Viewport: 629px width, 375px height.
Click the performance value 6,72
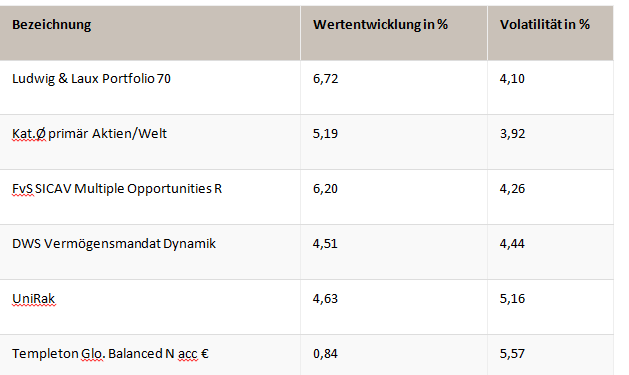click(x=325, y=79)
